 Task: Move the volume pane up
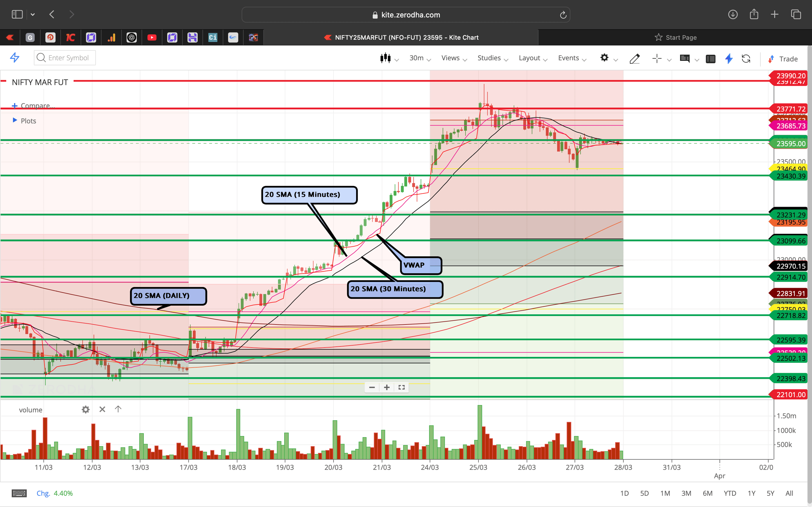[x=118, y=409]
